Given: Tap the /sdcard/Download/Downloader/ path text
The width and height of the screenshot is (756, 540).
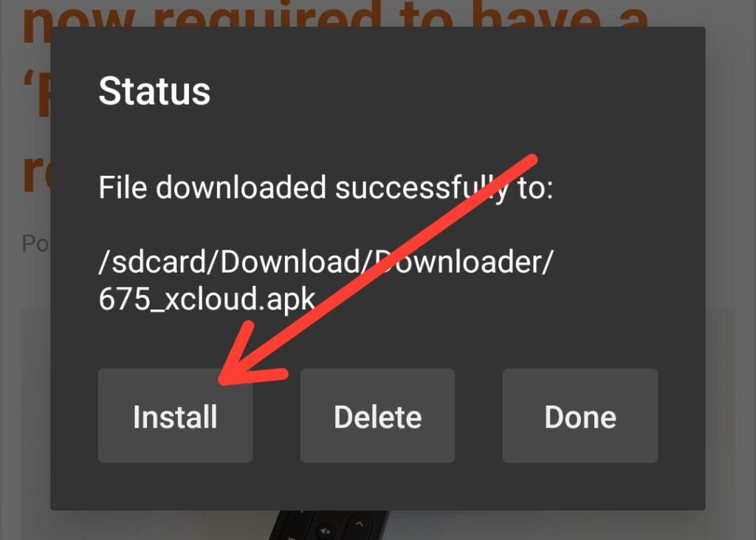Looking at the screenshot, I should (x=326, y=262).
